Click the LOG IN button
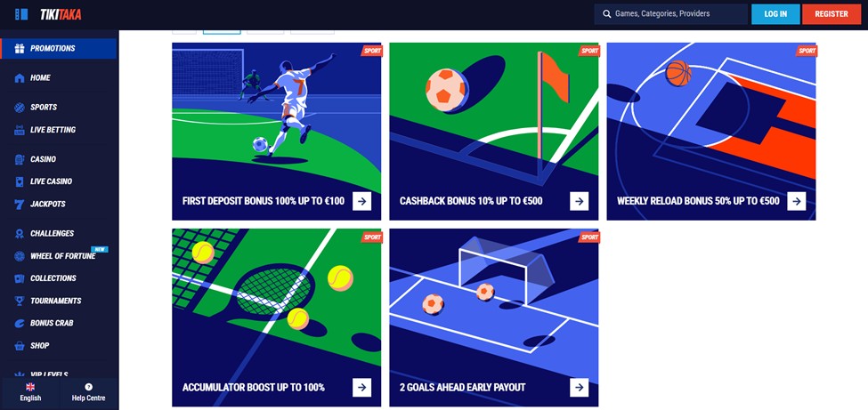The image size is (868, 410). [775, 14]
